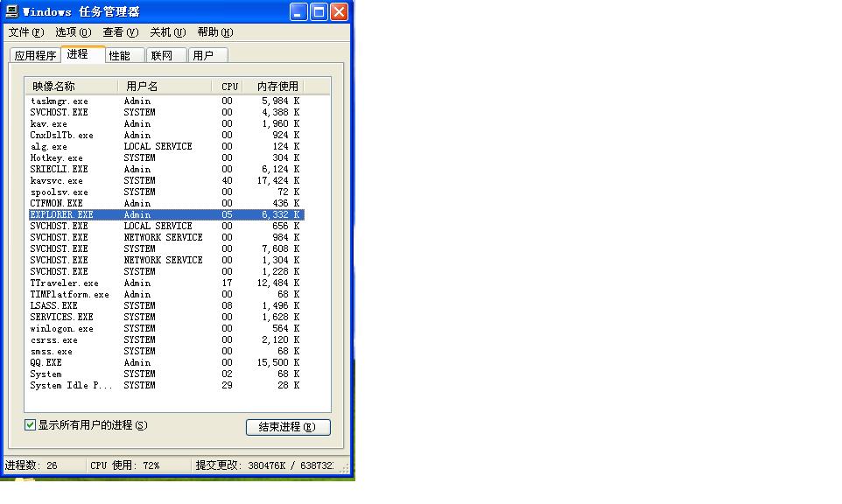842x504 pixels.
Task: Click the 进程数: 26 status entry
Action: (32, 465)
